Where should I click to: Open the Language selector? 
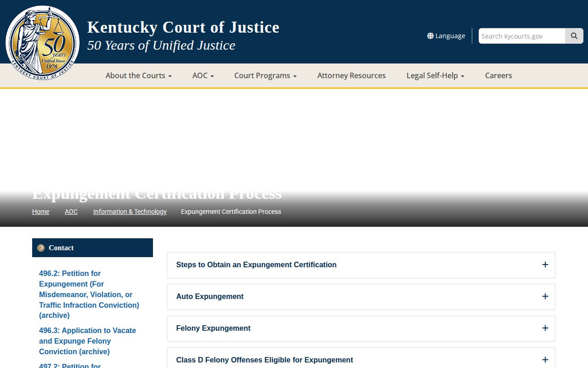click(x=446, y=36)
